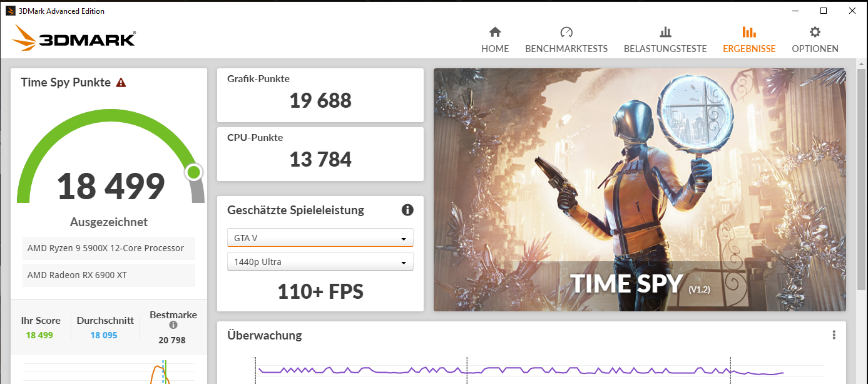Click AMD Ryzen 9 5900X 12-Core Processor entry
The height and width of the screenshot is (384, 868).
109,248
